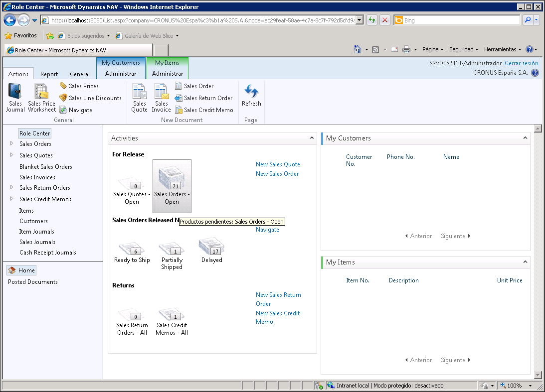The height and width of the screenshot is (392, 545).
Task: Open Posted Documents navigation section
Action: coord(33,282)
